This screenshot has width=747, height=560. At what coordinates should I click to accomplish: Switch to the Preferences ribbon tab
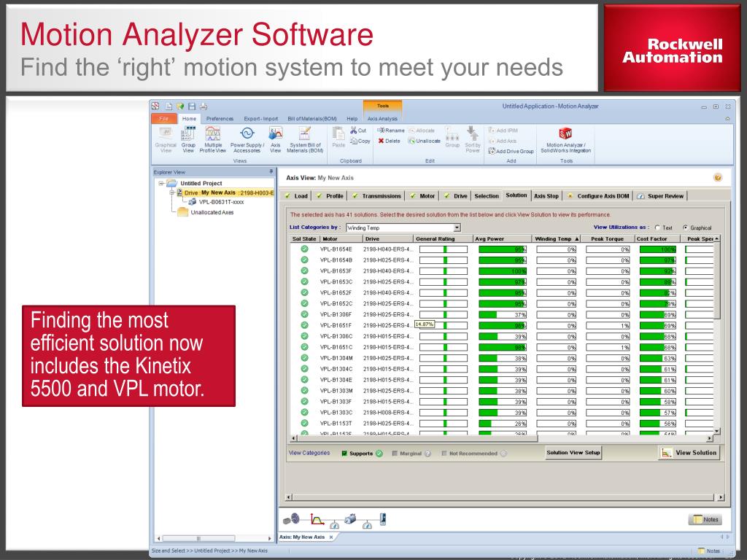click(220, 119)
